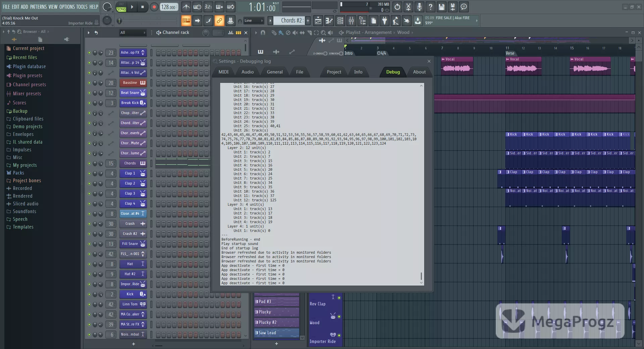Open the All channel filter dropdown
This screenshot has height=349, width=644.
[133, 33]
